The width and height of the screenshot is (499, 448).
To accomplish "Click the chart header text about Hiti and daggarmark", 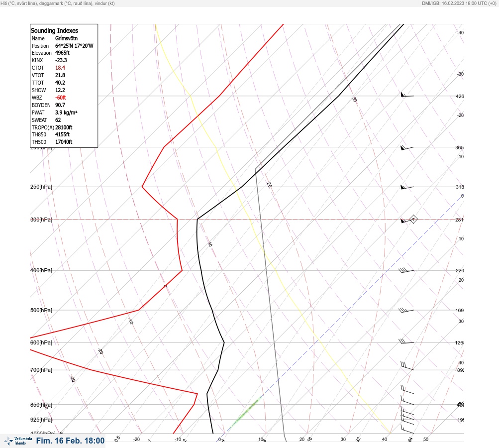I will click(58, 3).
